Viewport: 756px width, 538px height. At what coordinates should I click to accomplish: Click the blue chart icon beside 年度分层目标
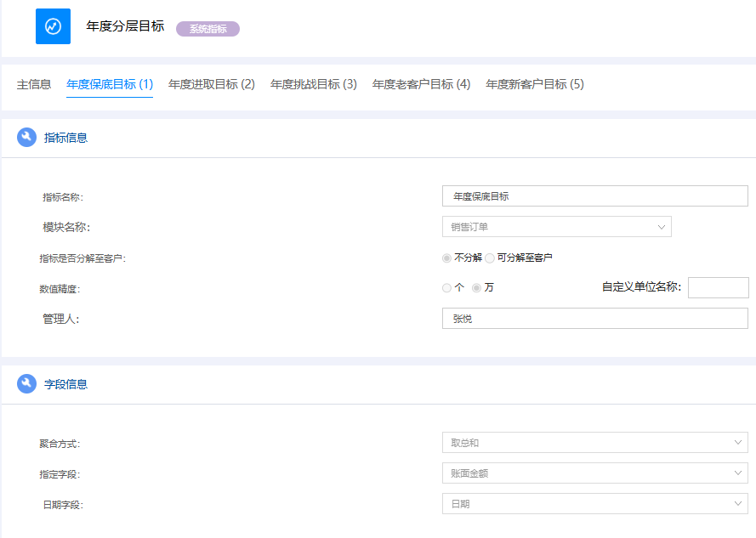coord(53,26)
